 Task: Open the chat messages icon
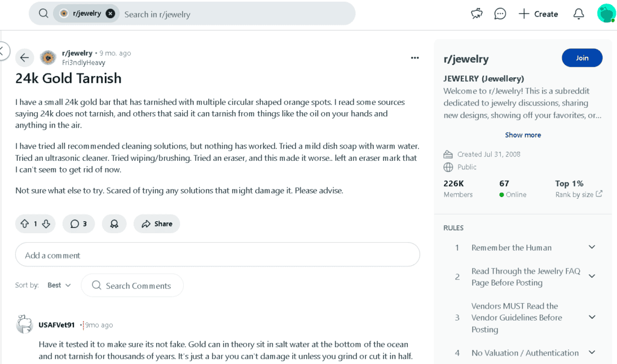(500, 14)
